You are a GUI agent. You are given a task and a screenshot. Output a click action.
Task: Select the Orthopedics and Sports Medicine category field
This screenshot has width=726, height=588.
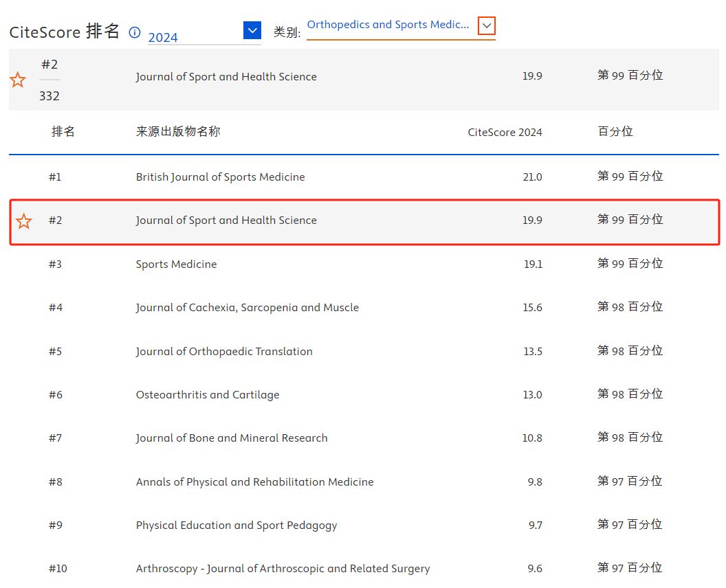point(388,25)
